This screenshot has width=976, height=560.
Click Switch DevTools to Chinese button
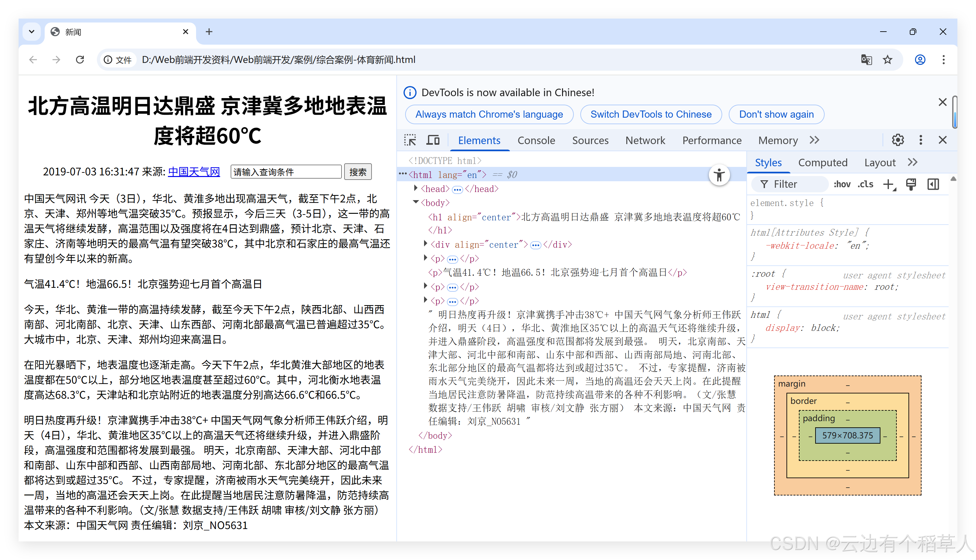coord(651,114)
